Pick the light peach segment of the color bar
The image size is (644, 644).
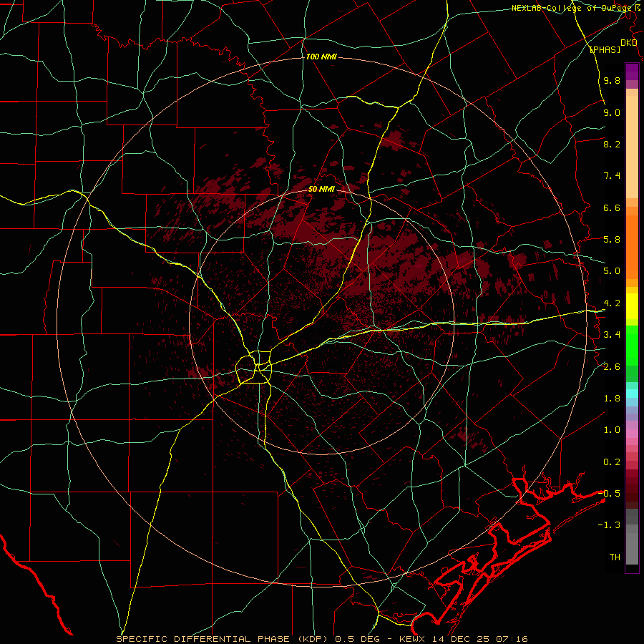tap(632, 147)
